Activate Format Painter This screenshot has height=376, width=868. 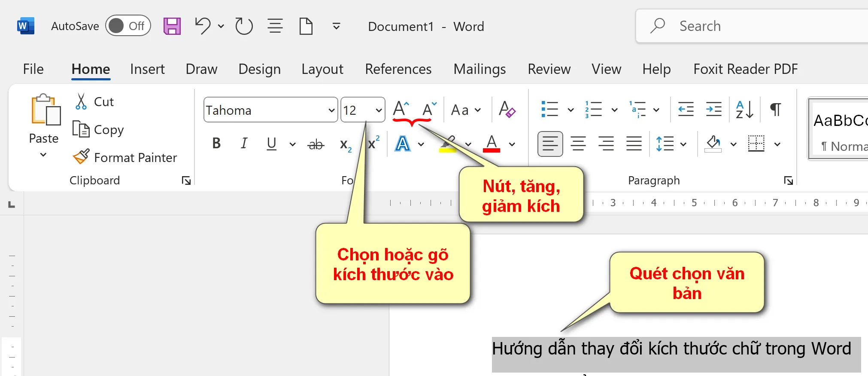[x=125, y=157]
